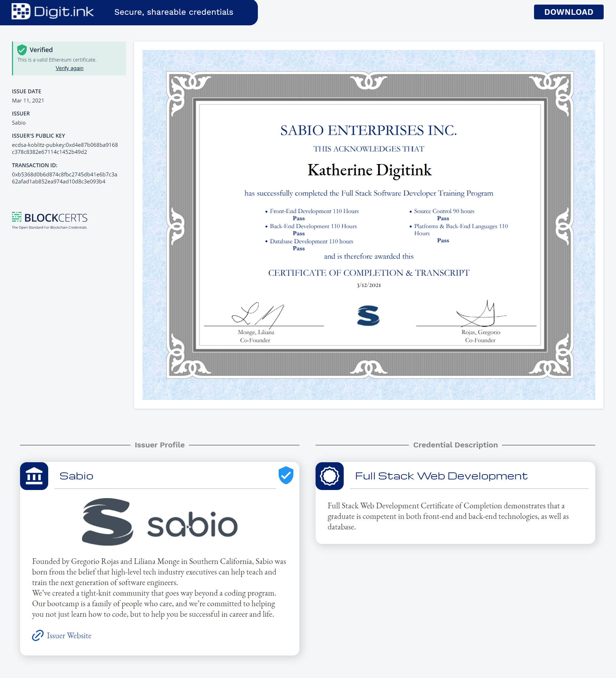Click the blue verified checkmark badge on Sabio card
The width and height of the screenshot is (616, 678).
point(286,475)
